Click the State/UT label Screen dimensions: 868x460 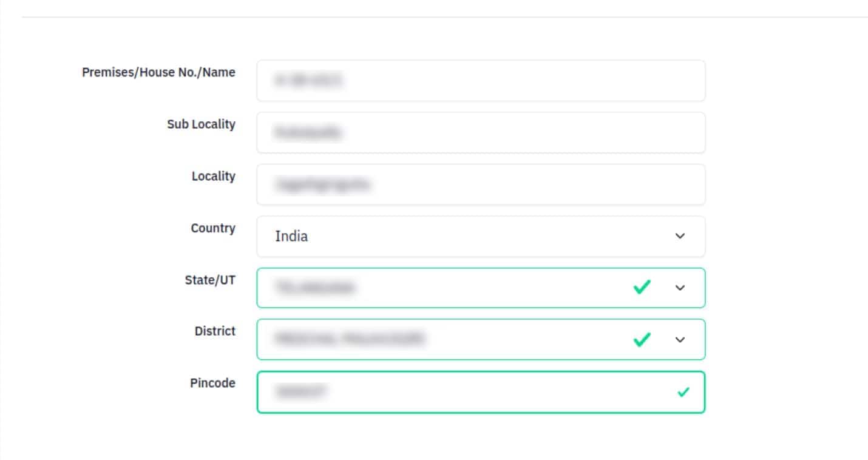210,280
